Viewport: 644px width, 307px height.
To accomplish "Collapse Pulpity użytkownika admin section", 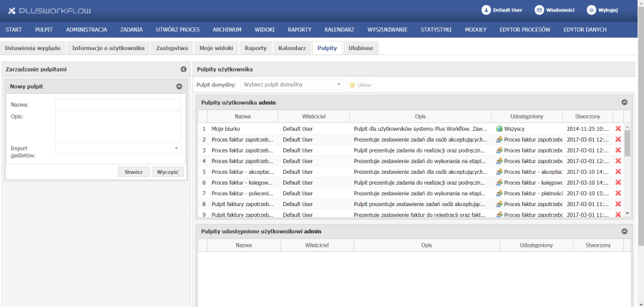I will pos(624,103).
